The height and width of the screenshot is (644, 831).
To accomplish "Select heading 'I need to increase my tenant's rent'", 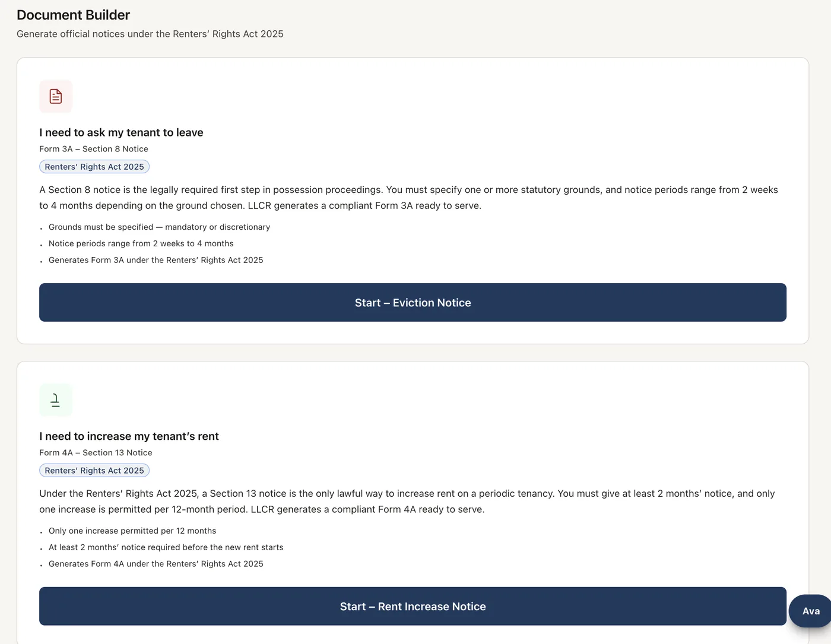I will [129, 436].
